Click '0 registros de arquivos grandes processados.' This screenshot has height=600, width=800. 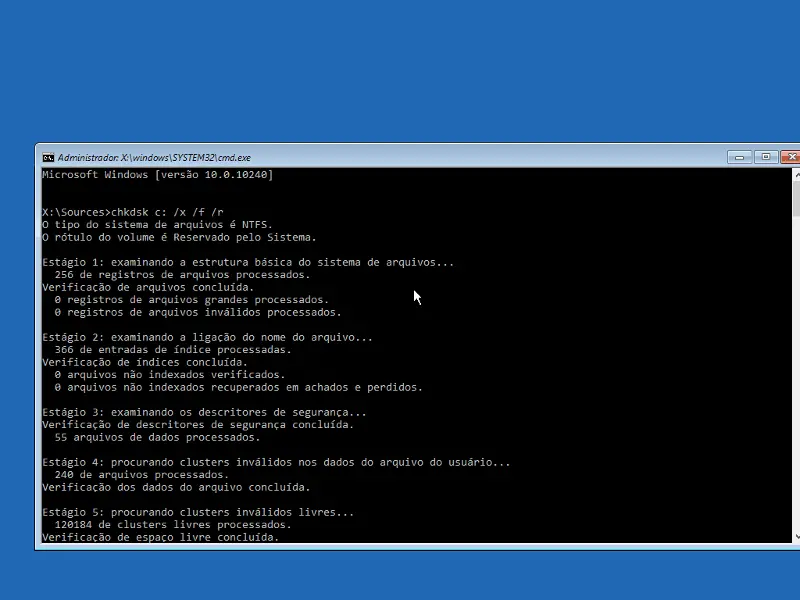pos(192,299)
